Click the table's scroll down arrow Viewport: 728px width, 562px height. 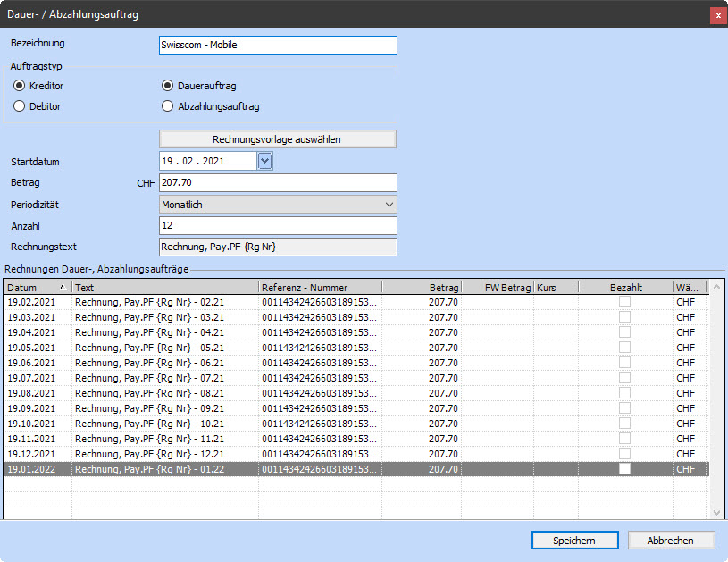716,512
